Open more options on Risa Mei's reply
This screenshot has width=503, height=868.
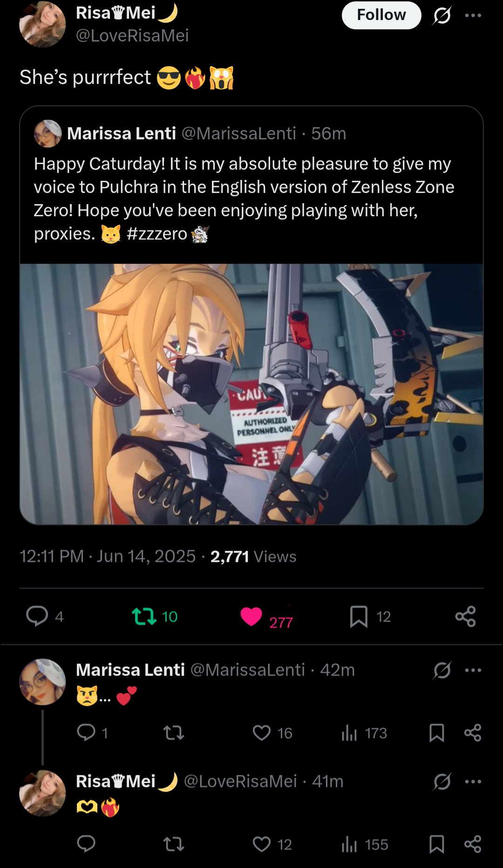pyautogui.click(x=473, y=781)
